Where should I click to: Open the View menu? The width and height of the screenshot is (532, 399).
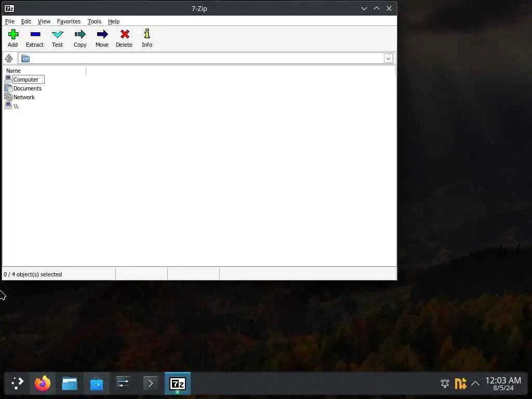[x=44, y=21]
